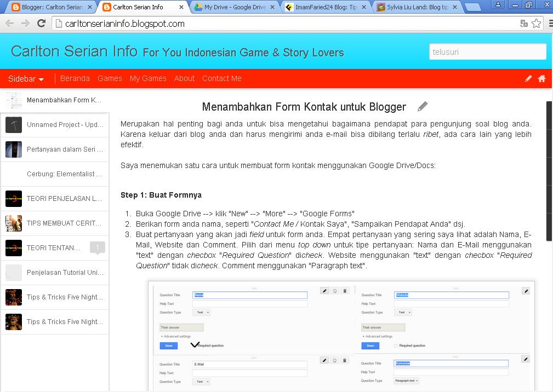The width and height of the screenshot is (553, 392).
Task: Go back using browser back arrow
Action: (9, 24)
